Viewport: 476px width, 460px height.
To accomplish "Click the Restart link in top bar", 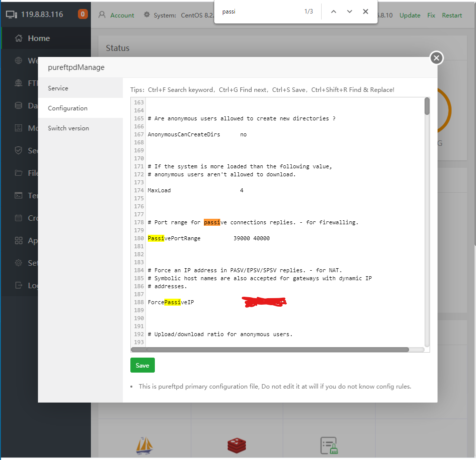I will [x=452, y=15].
